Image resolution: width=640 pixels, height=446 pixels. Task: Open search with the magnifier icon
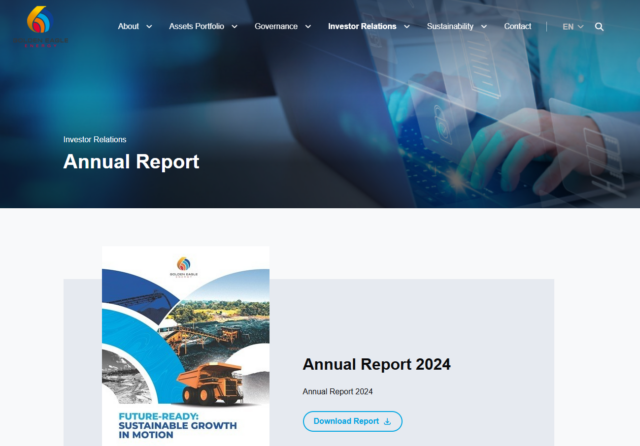[599, 27]
